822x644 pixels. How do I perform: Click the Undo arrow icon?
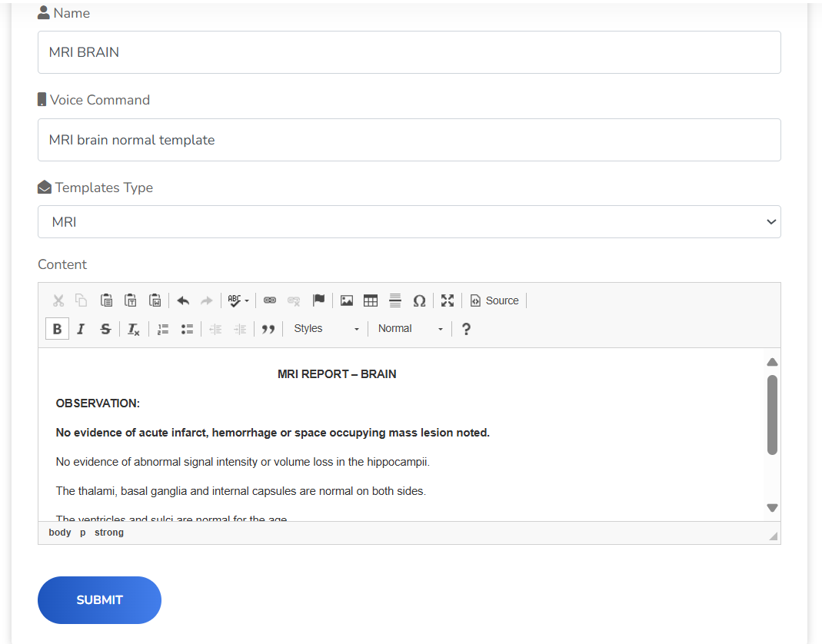click(183, 300)
